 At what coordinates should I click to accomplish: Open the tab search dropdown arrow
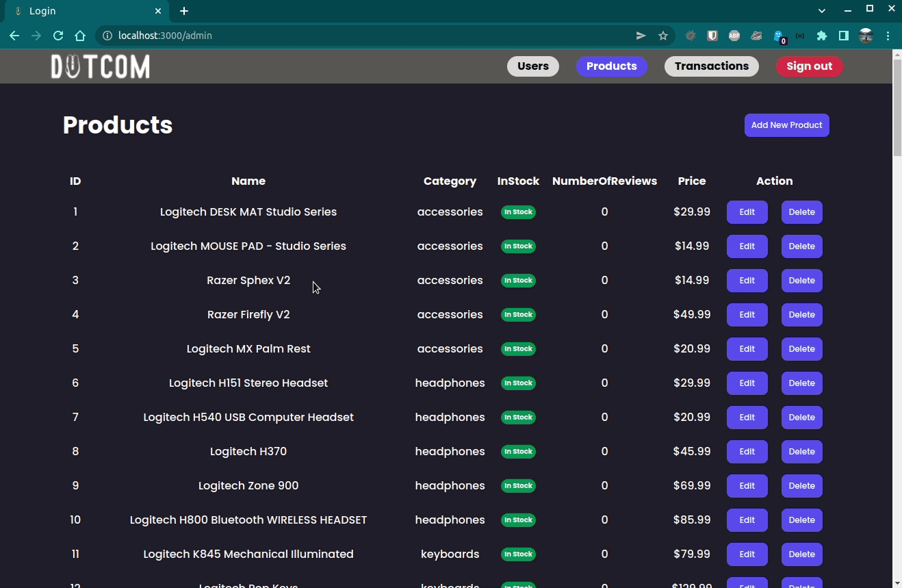pyautogui.click(x=822, y=11)
